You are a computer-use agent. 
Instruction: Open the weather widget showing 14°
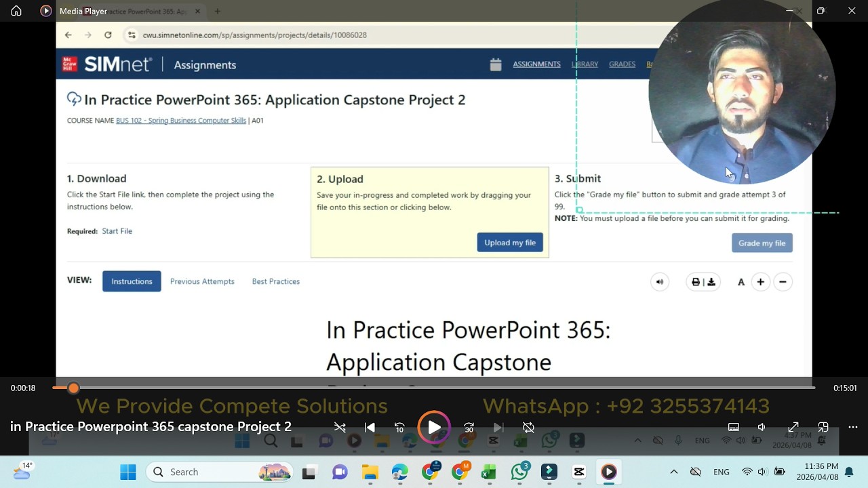pyautogui.click(x=22, y=471)
